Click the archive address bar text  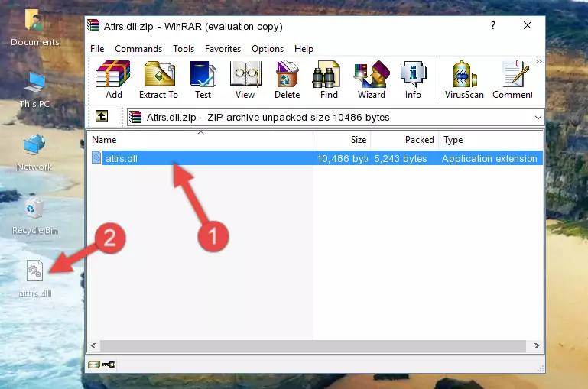point(268,118)
